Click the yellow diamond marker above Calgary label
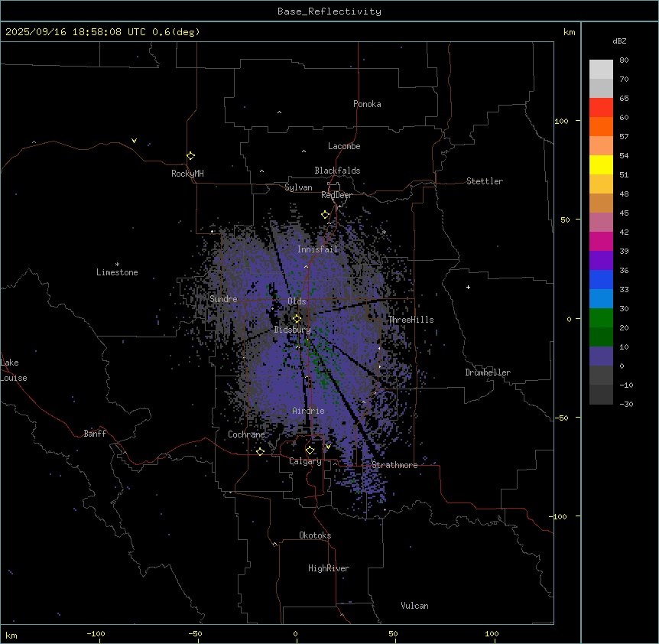Viewport: 659px width, 644px height. tap(310, 450)
